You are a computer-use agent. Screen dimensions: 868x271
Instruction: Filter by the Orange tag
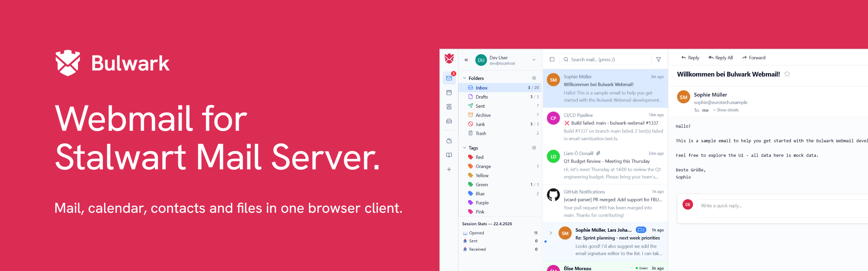500,166
